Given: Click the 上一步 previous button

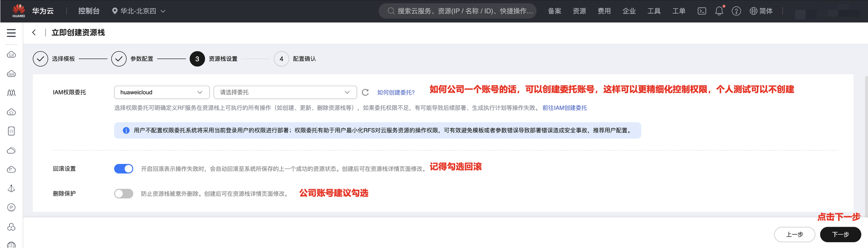Looking at the screenshot, I should pyautogui.click(x=794, y=234).
